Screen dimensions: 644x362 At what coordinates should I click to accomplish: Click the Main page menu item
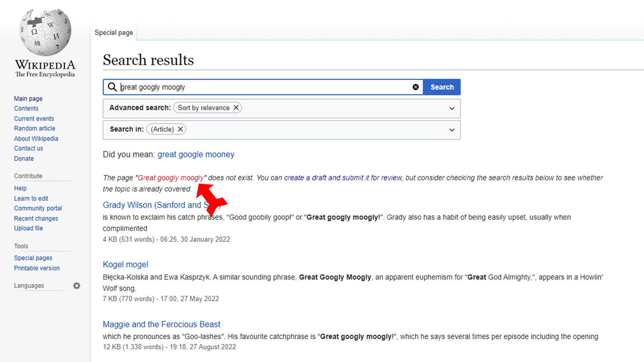tap(28, 98)
